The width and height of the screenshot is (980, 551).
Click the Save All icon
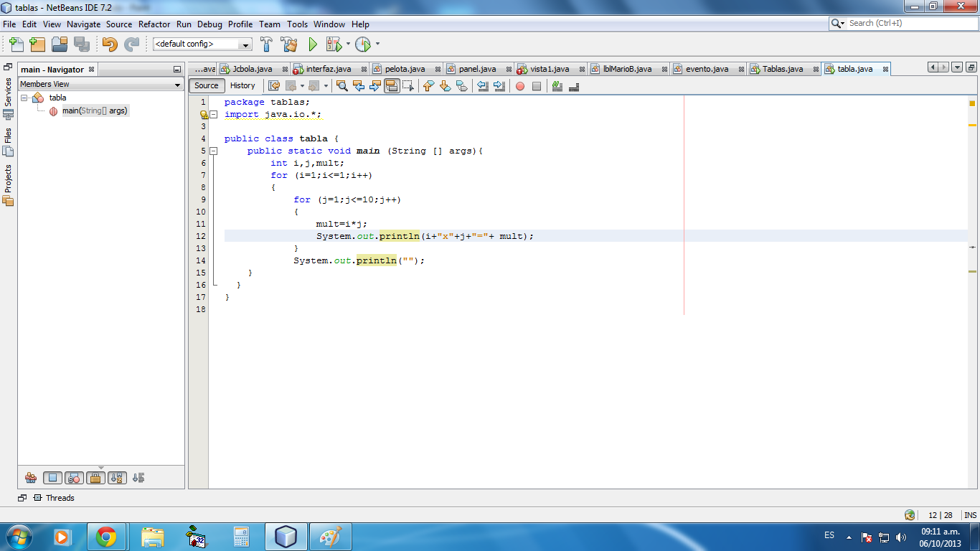pos(82,44)
